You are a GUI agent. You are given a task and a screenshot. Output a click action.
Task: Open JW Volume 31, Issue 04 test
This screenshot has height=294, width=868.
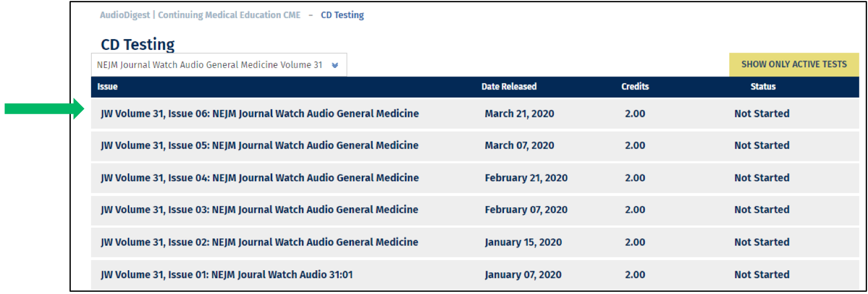click(x=260, y=177)
